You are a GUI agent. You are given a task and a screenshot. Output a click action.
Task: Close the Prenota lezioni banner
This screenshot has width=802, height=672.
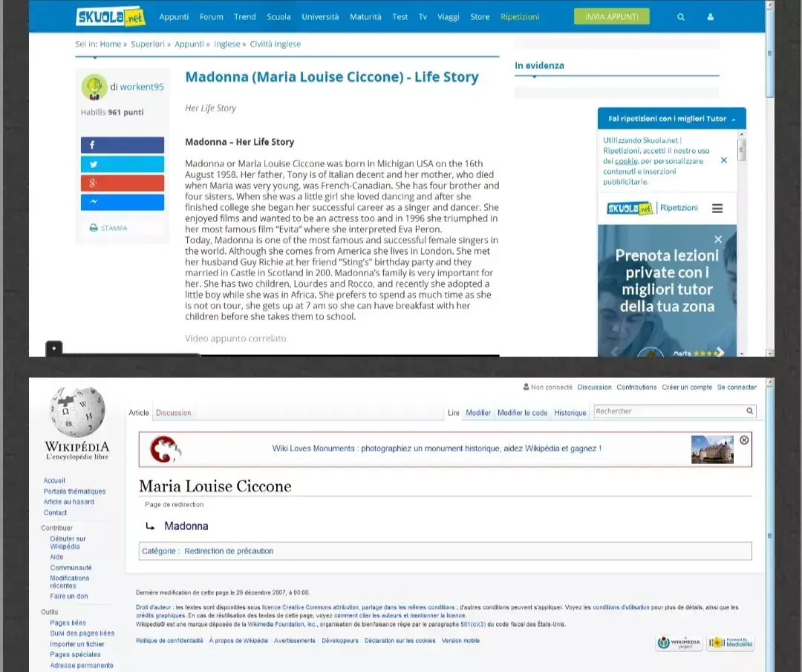[718, 239]
